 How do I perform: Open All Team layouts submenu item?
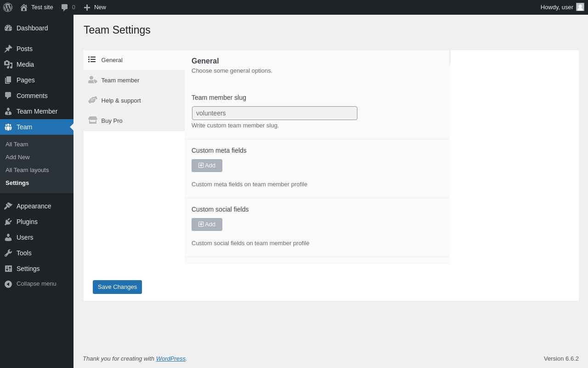pyautogui.click(x=27, y=170)
